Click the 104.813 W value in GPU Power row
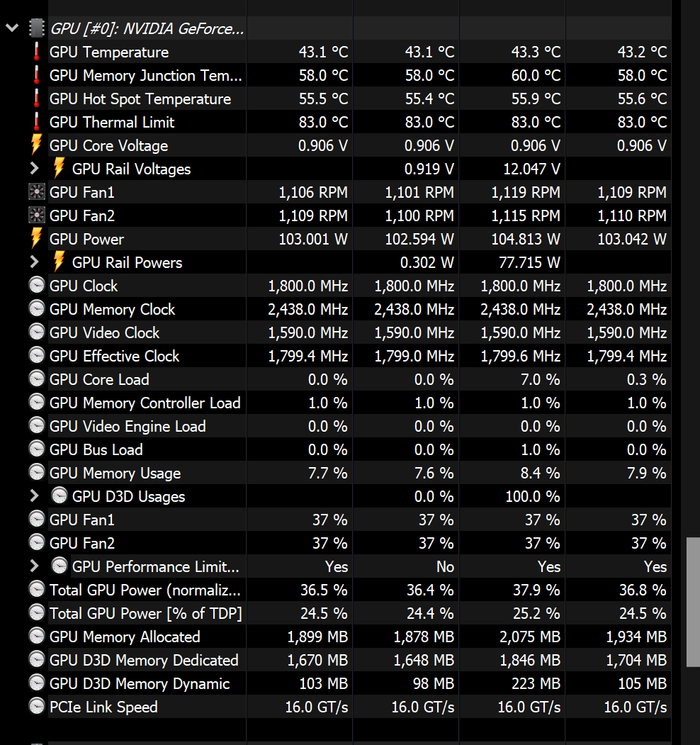This screenshot has width=700, height=745. pos(526,239)
